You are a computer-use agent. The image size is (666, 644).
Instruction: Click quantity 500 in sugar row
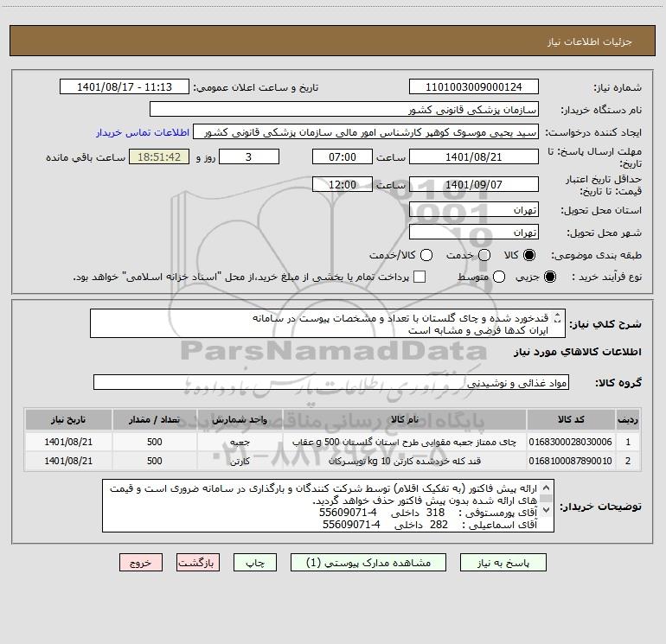[155, 461]
